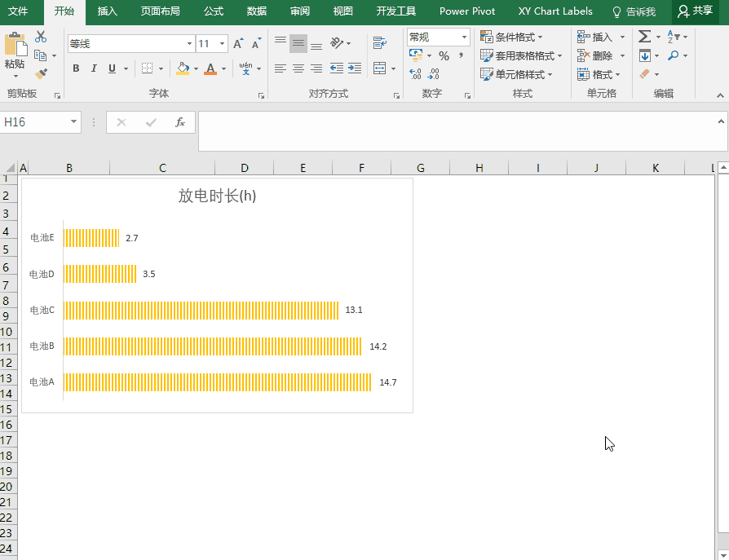This screenshot has width=729, height=560.
Task: Apply borders using the border icon
Action: 147,68
